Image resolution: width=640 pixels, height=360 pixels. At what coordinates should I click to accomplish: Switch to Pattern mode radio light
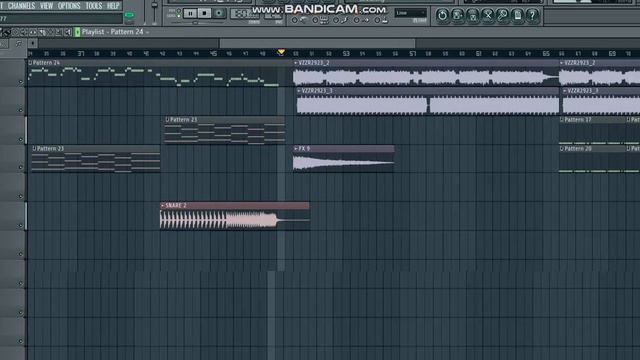tap(179, 10)
